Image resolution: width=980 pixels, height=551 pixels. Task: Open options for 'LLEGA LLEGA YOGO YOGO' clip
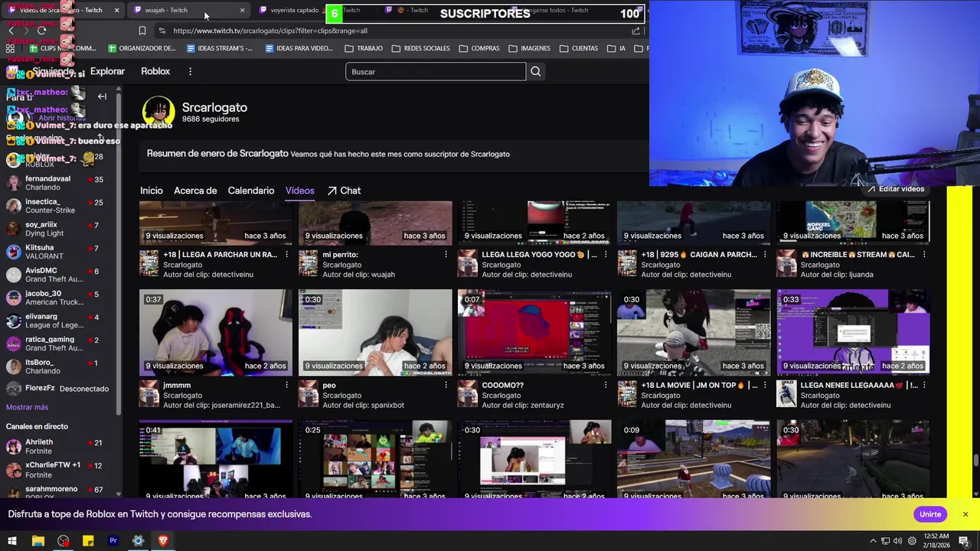pyautogui.click(x=605, y=255)
